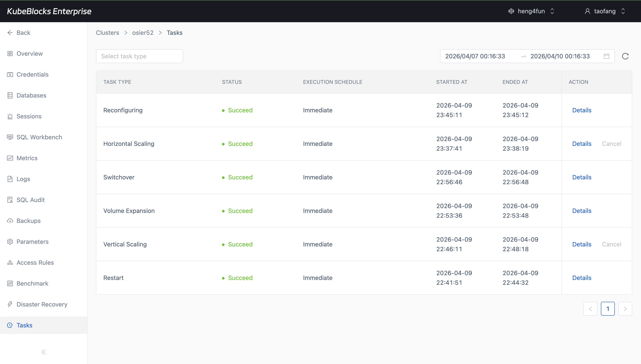Open the Backups section

pyautogui.click(x=28, y=221)
